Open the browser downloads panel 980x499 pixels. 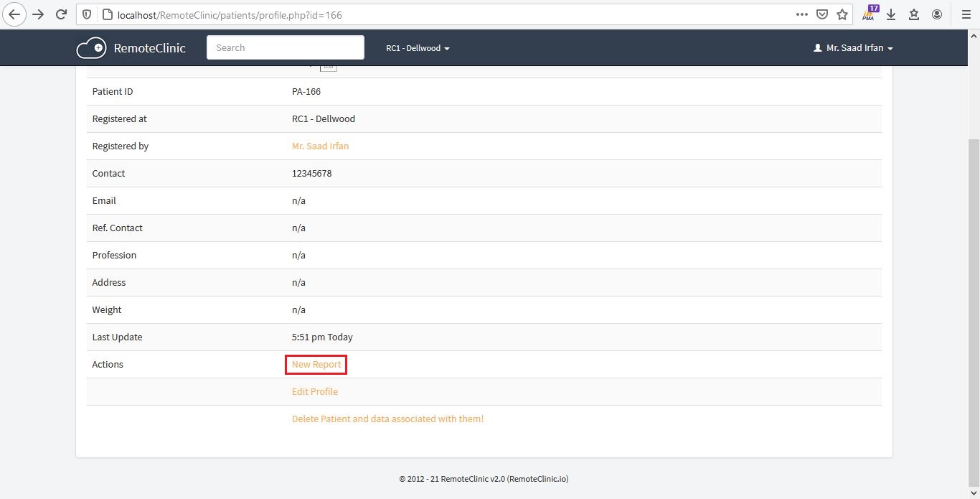coord(891,14)
